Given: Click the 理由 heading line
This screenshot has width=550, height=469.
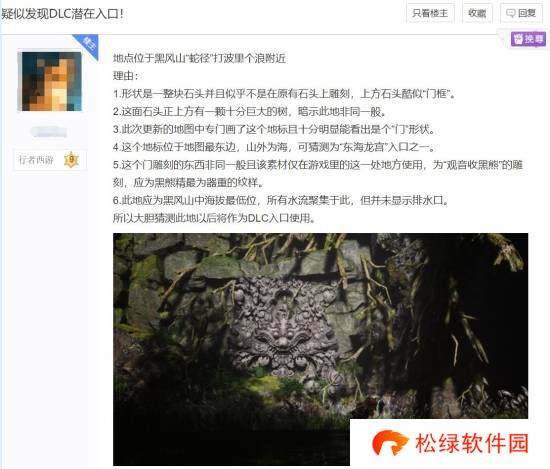Looking at the screenshot, I should coord(126,76).
